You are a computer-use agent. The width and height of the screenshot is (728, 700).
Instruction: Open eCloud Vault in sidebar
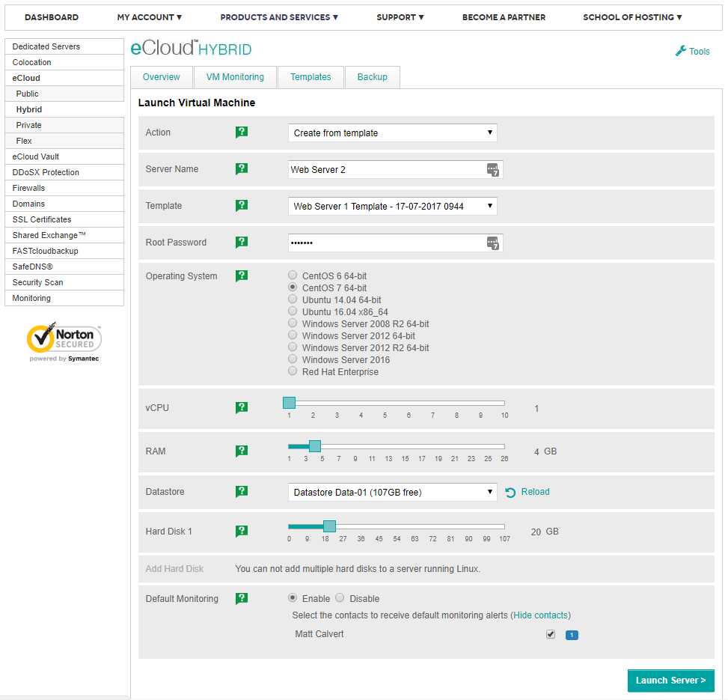click(64, 156)
